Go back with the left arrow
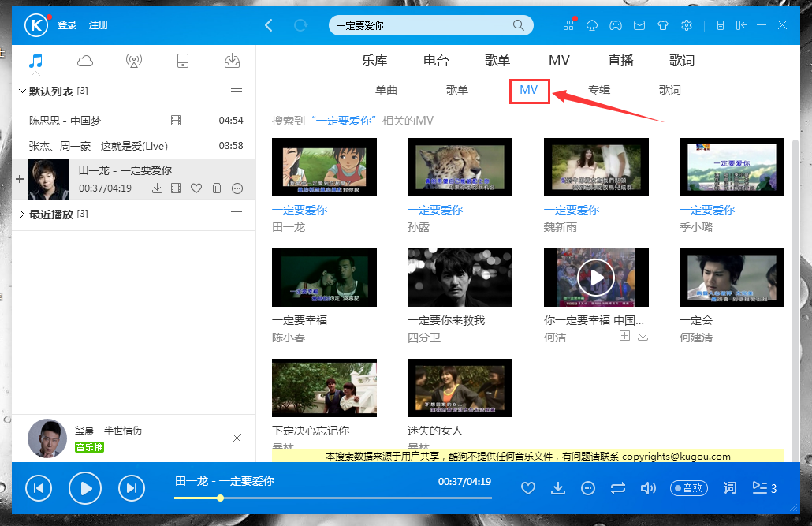Viewport: 812px width, 526px height. pos(268,25)
